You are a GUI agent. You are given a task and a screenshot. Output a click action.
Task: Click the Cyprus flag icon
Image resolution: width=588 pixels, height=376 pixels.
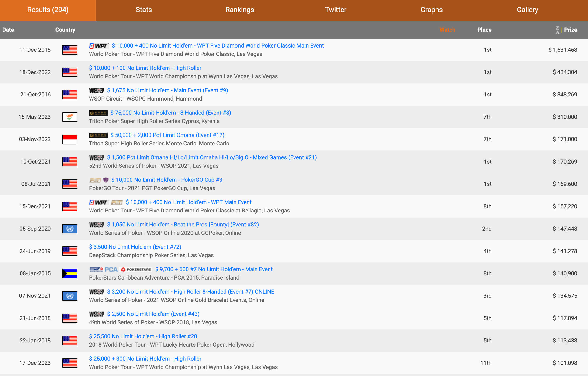point(70,117)
